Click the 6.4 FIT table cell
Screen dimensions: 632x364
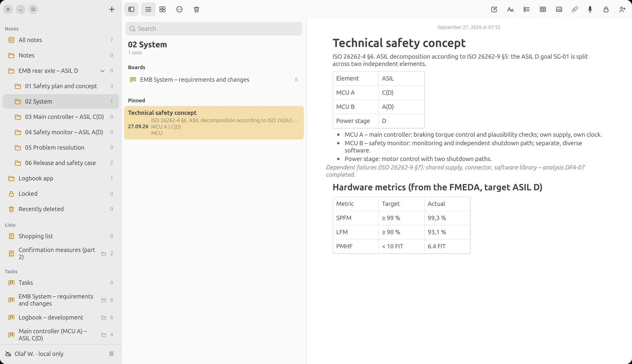tap(447, 246)
